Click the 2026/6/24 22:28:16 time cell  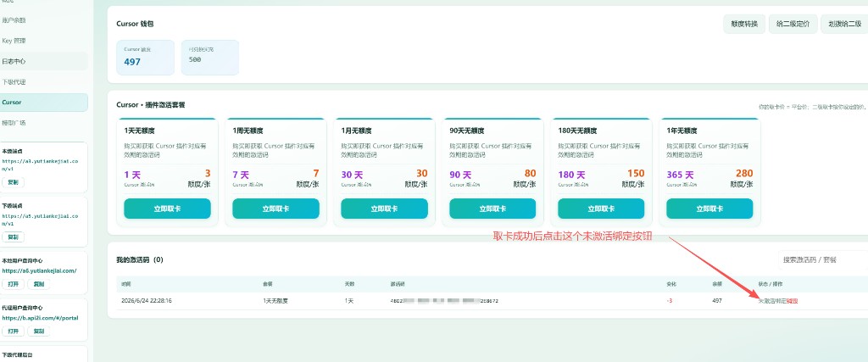(x=146, y=301)
